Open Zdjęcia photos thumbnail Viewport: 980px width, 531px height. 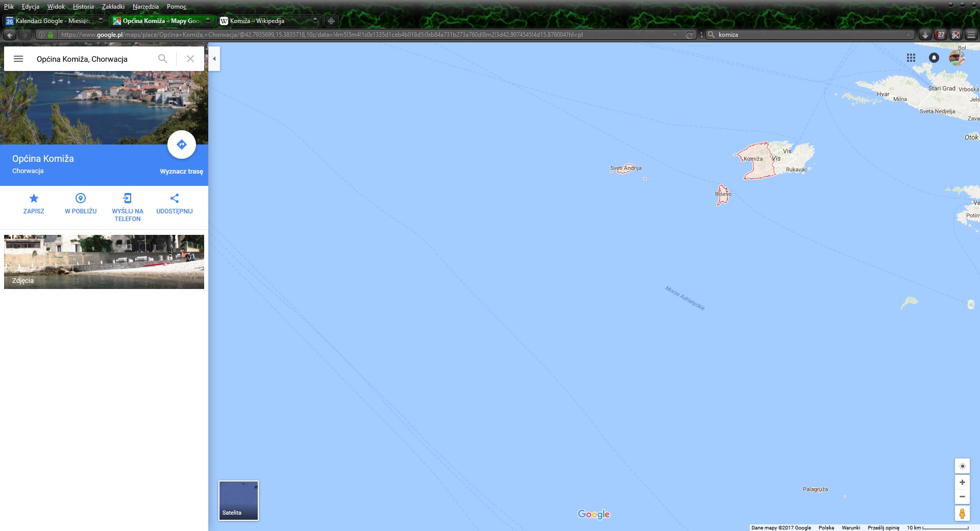click(104, 262)
